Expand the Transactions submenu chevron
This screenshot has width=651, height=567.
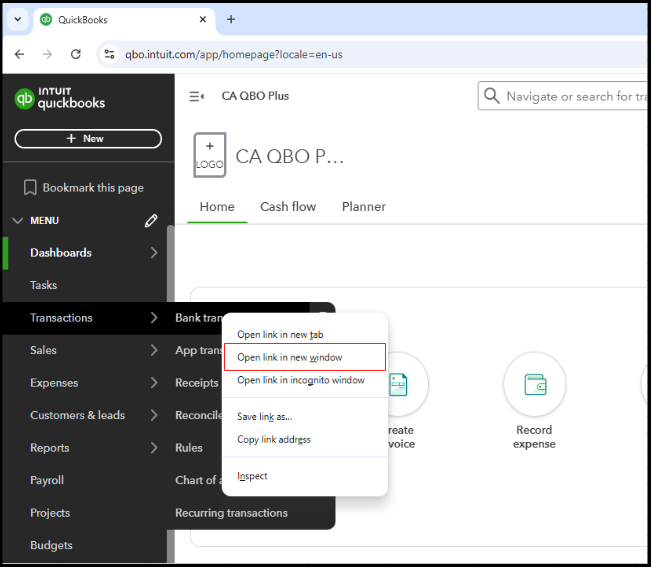154,318
